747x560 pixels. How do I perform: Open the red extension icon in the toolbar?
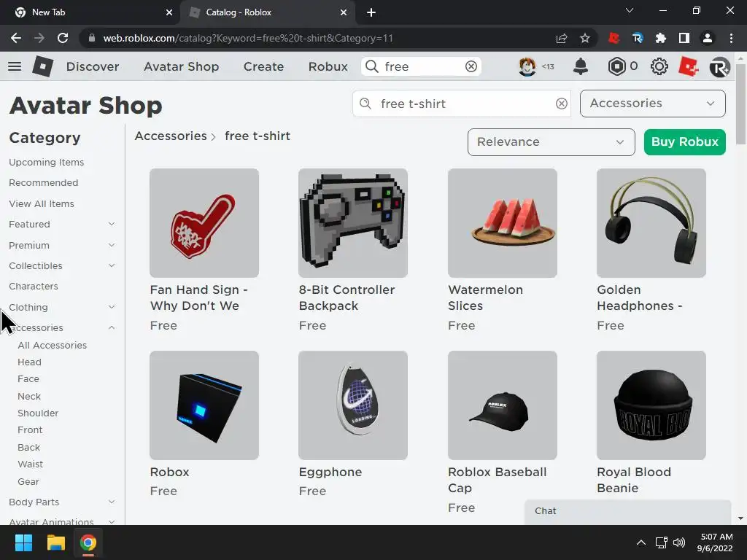tap(614, 38)
